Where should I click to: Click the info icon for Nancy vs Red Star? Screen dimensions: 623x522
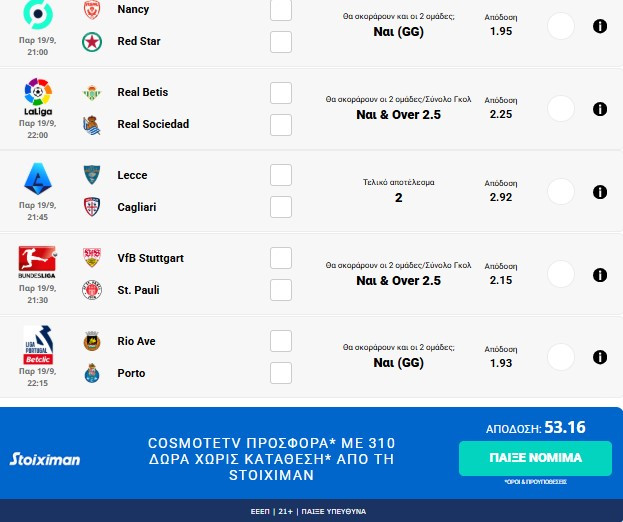600,26
